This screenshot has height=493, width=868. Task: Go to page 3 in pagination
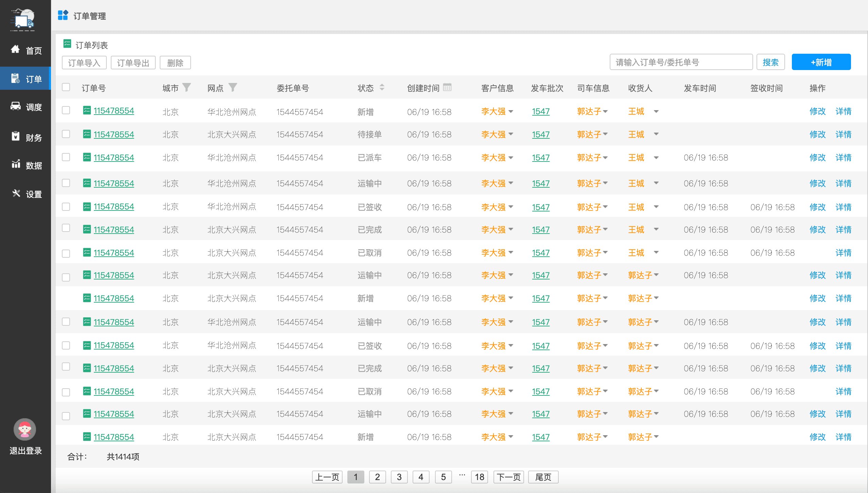pos(399,477)
